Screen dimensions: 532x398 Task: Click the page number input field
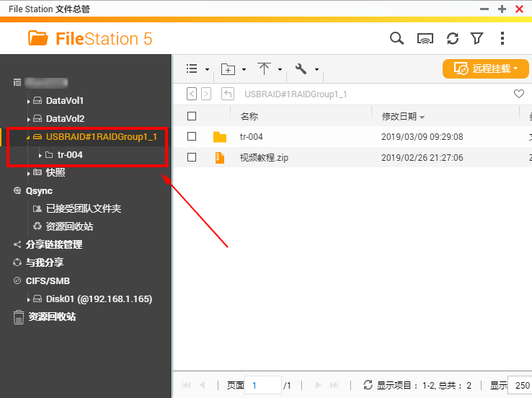263,386
